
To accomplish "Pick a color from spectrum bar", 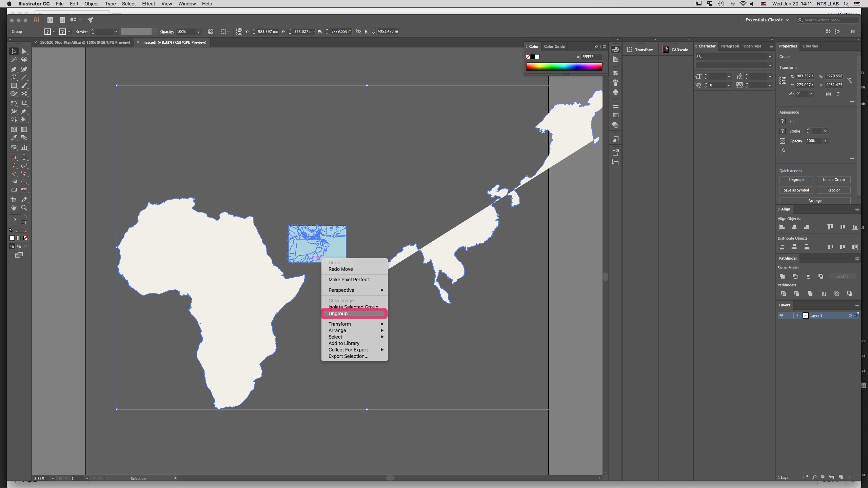I will tap(564, 66).
